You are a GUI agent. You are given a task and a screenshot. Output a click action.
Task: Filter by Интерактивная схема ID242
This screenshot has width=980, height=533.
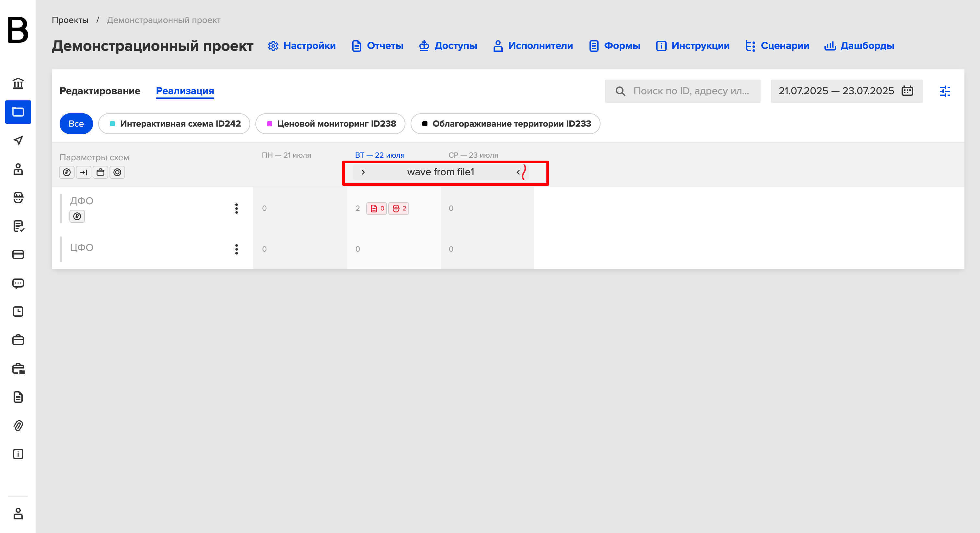click(174, 124)
